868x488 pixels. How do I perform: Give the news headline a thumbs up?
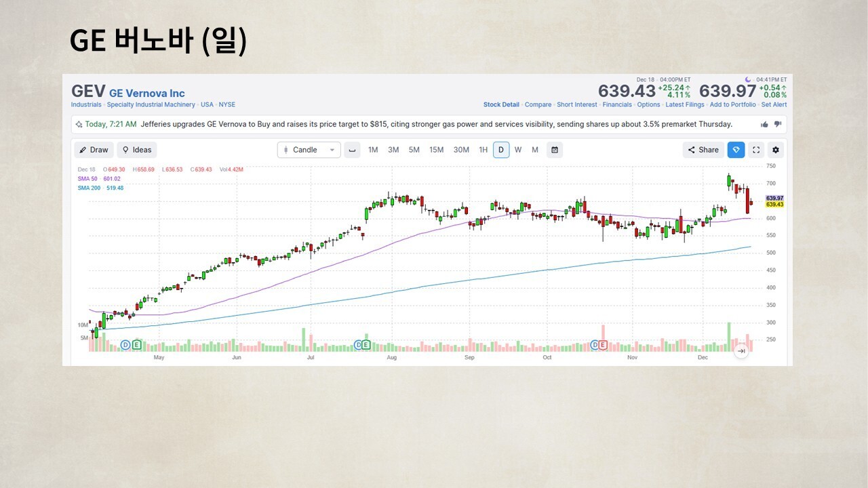[x=765, y=124]
